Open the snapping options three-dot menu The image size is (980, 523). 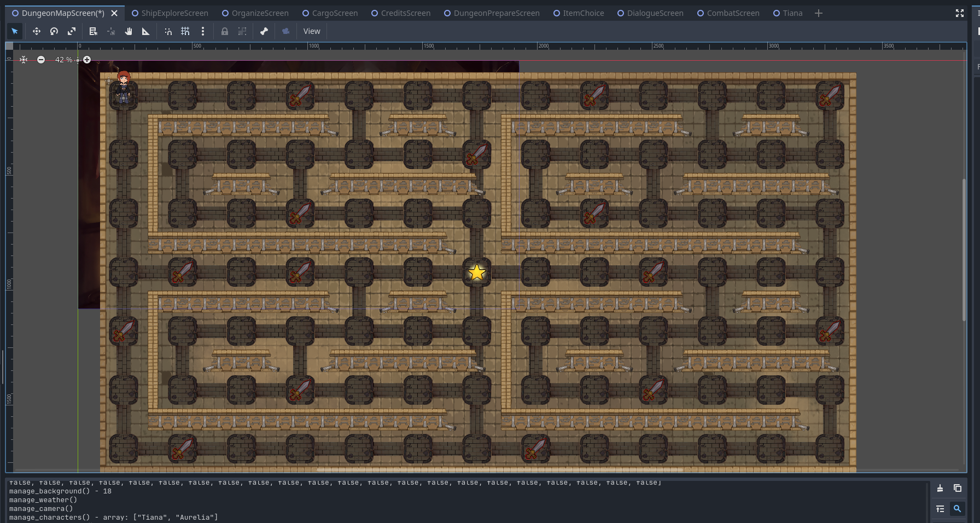pyautogui.click(x=203, y=31)
